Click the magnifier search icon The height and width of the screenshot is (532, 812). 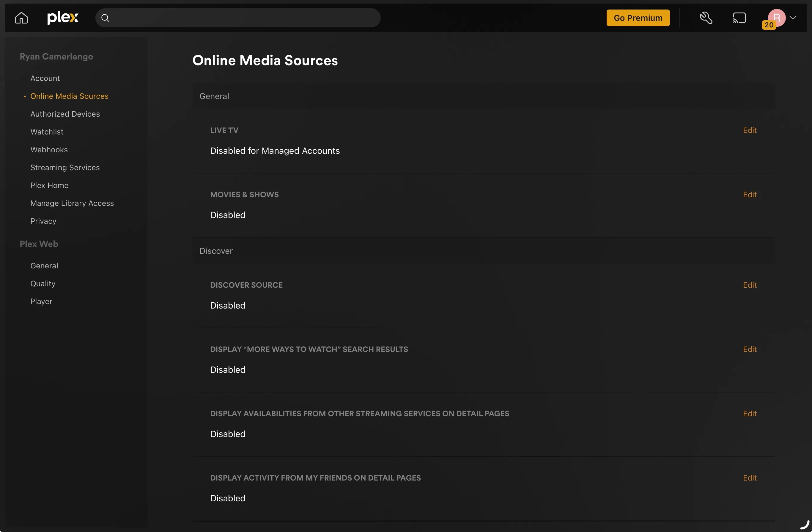(106, 18)
